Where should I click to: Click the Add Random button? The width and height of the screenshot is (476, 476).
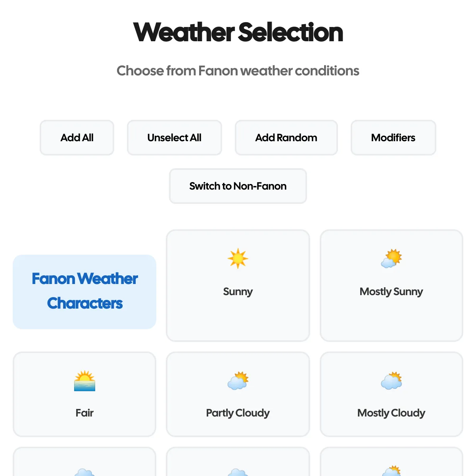click(x=286, y=138)
